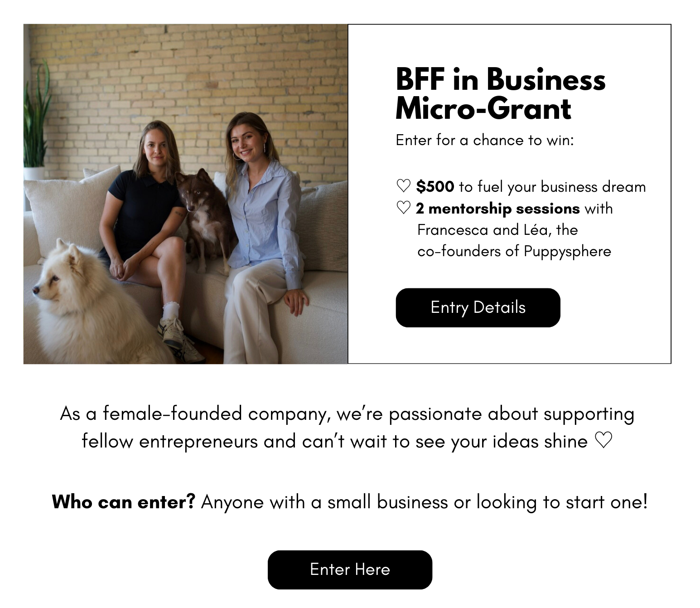Click the BFF in Business Micro-Grant heading
Viewport: 700px width, 608px height.
pos(500,94)
